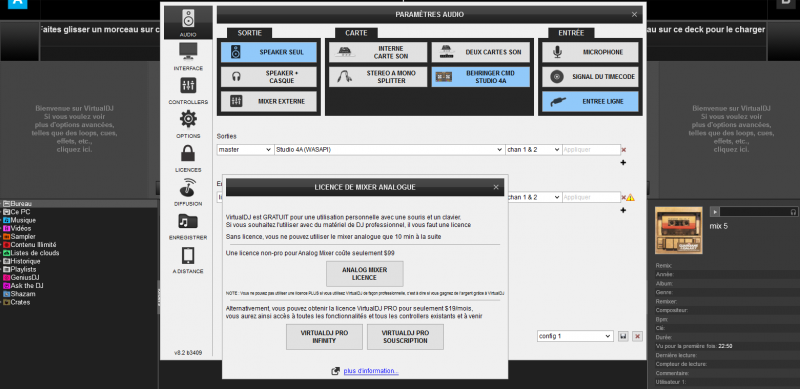This screenshot has width=800, height=389.
Task: Follow the plus d'information link
Action: click(371, 371)
